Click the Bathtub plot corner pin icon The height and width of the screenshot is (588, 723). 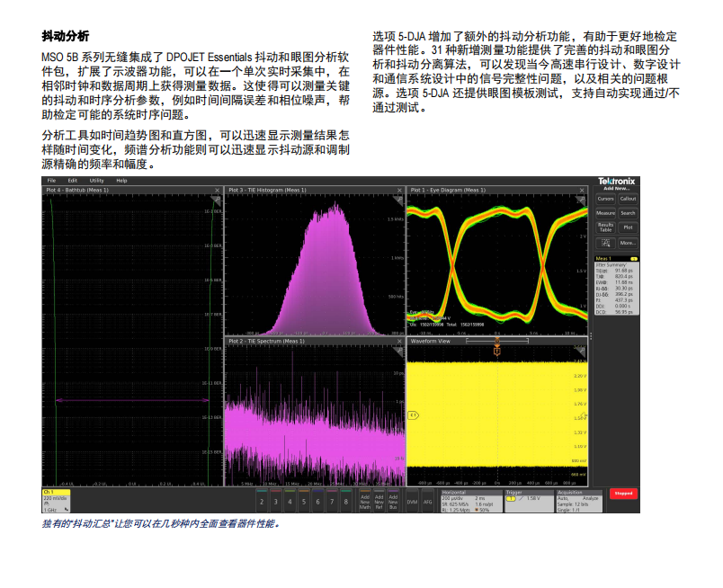(216, 200)
